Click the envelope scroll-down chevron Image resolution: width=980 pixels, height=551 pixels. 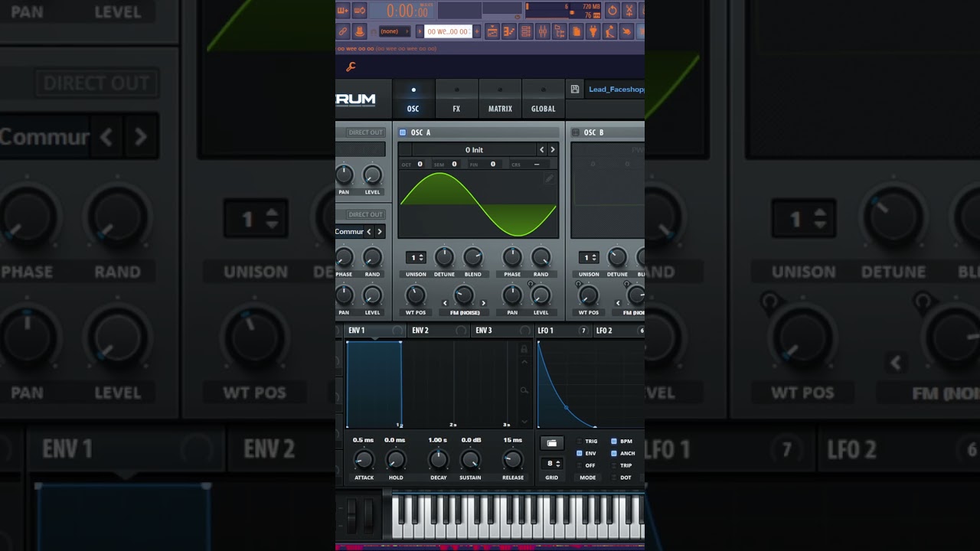coord(524,422)
